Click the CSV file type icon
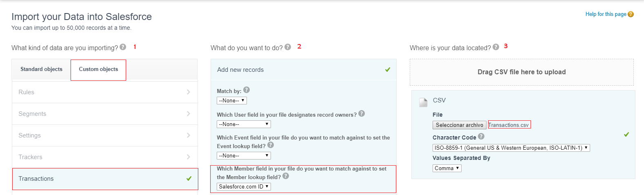The height and width of the screenshot is (195, 644). click(x=423, y=102)
